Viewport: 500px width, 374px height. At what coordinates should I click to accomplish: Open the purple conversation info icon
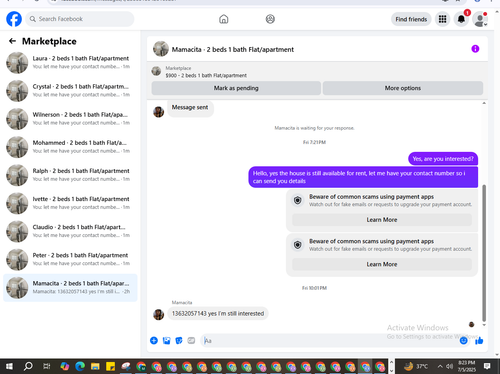[x=475, y=49]
